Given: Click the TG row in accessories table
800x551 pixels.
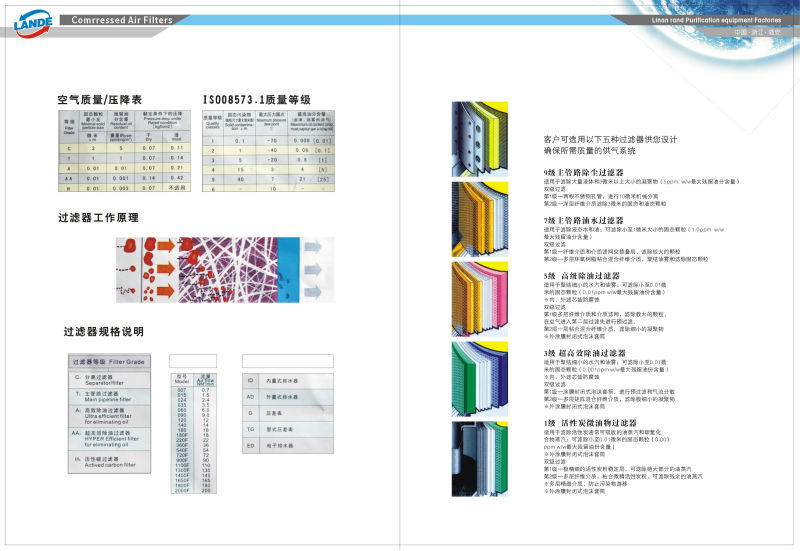Looking at the screenshot, I should 276,427.
